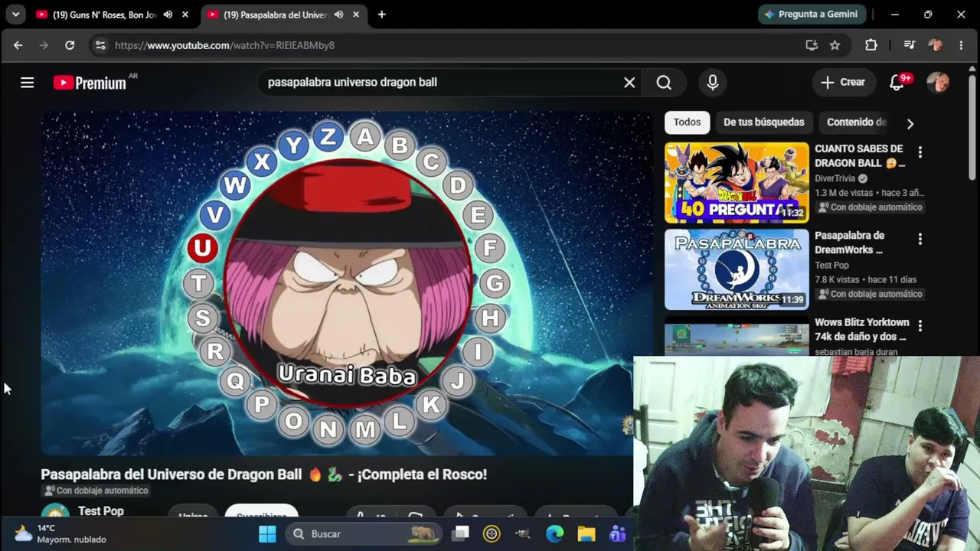Close the Guns N' Roses tab
This screenshot has width=980, height=551.
pos(185,15)
